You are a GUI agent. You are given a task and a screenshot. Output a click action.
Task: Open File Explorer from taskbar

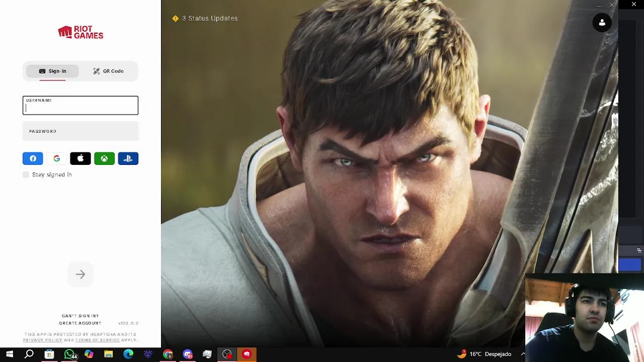108,354
